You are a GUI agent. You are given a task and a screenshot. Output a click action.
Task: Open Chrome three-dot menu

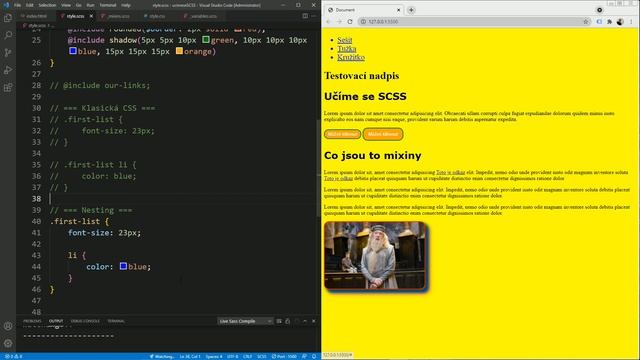point(631,22)
